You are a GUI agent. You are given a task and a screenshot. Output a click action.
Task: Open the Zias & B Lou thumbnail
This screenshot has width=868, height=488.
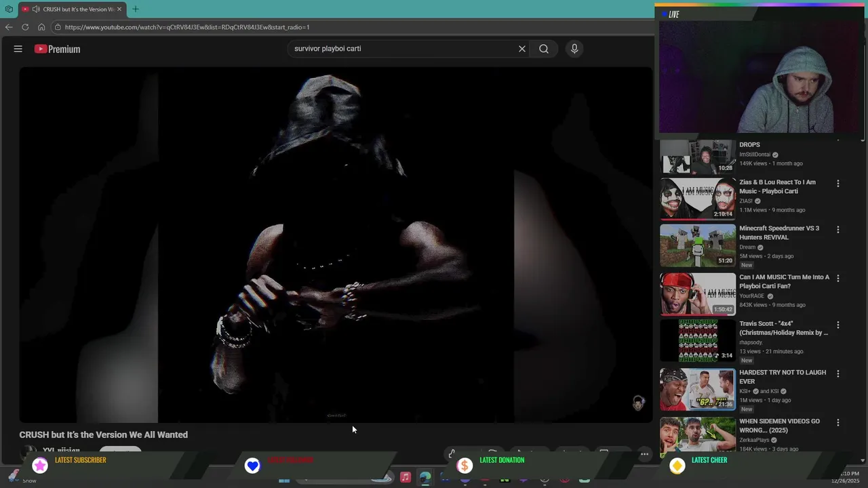coord(697,199)
